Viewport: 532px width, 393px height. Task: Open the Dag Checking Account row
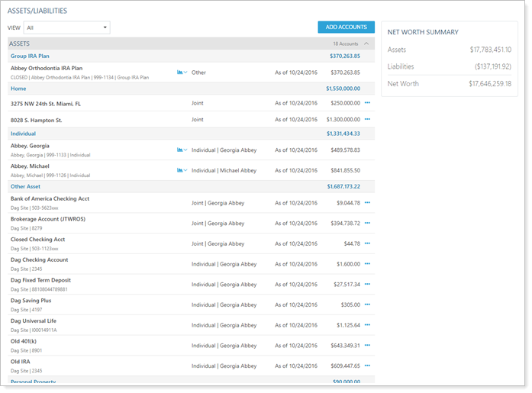(x=39, y=259)
